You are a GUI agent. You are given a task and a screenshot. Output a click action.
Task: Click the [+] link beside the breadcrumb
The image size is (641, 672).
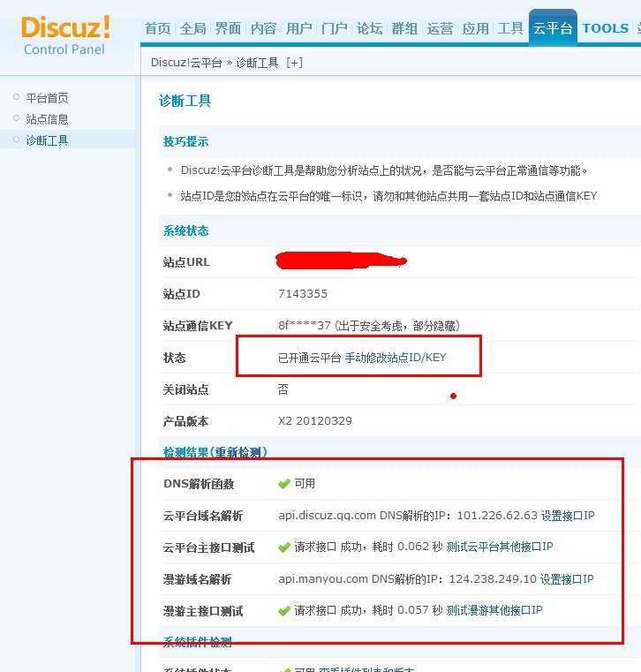(294, 63)
